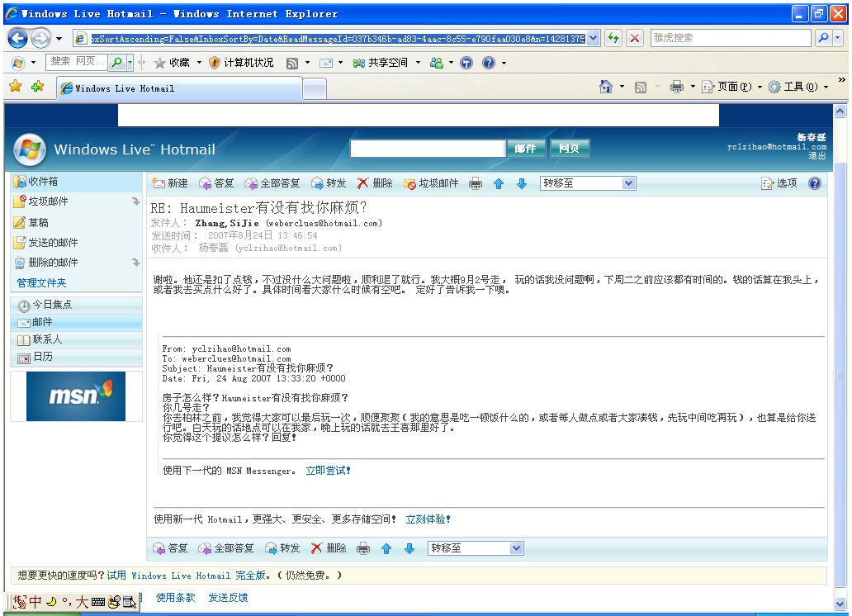This screenshot has height=616, width=852.
Task: Go to next message with top down arrow
Action: [x=522, y=184]
